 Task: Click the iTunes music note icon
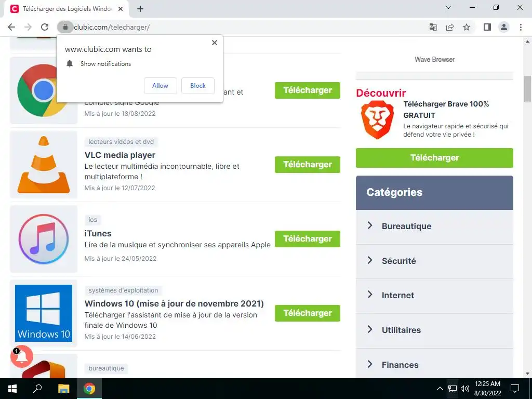click(x=44, y=239)
